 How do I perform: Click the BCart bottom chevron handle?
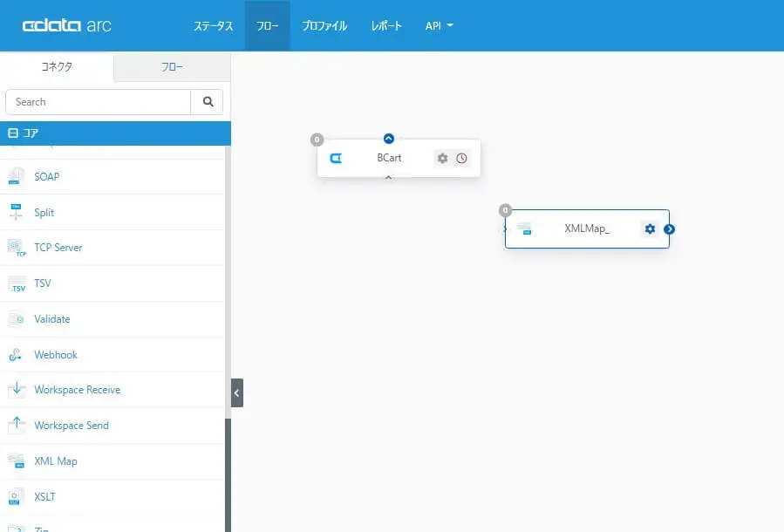pyautogui.click(x=388, y=178)
